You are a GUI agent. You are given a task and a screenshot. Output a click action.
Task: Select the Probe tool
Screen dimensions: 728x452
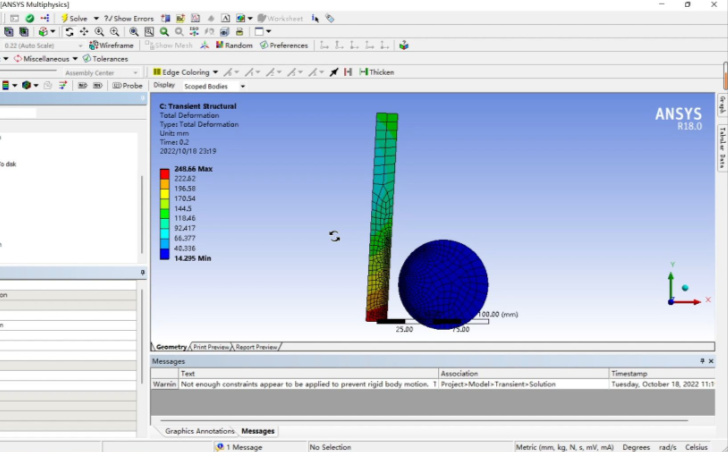coord(126,85)
